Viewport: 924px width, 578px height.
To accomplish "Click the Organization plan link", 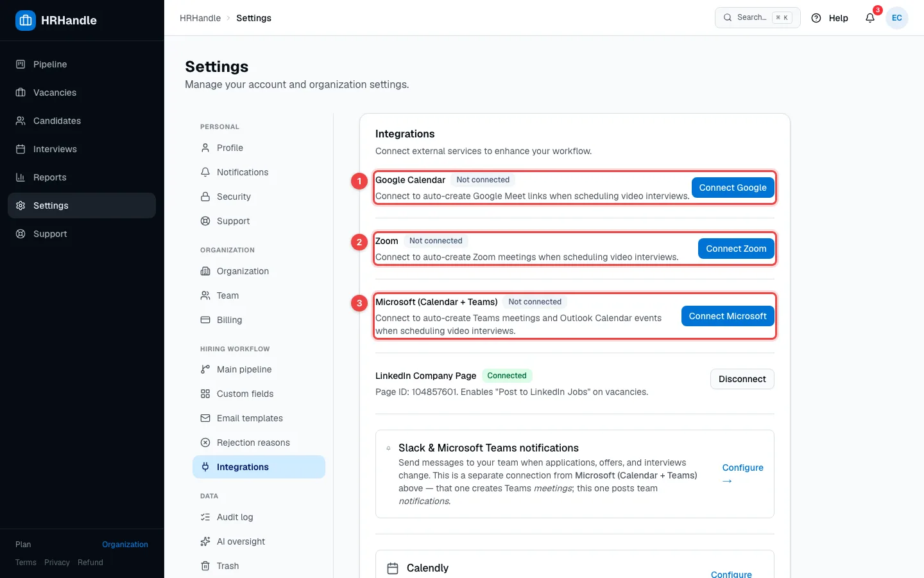I will 125,545.
